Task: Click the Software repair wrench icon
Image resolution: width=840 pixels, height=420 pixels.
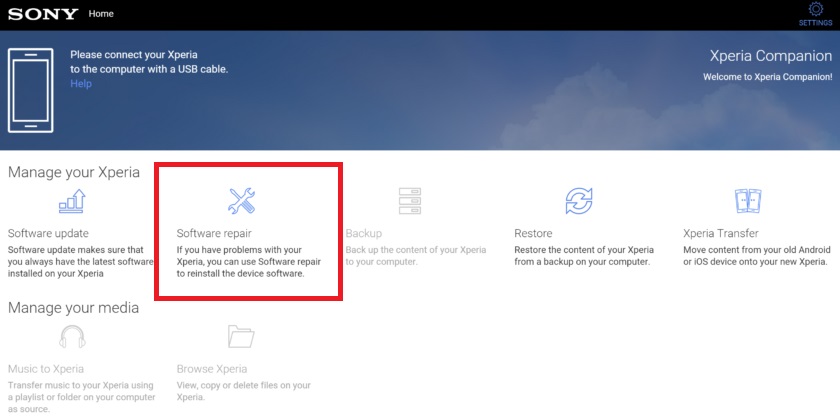Action: (x=242, y=201)
